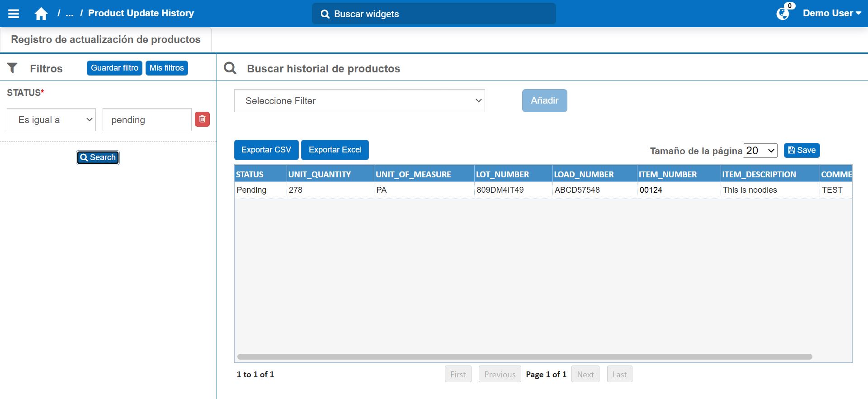Click the horizontal table scrollbar
This screenshot has width=868, height=399.
click(524, 356)
